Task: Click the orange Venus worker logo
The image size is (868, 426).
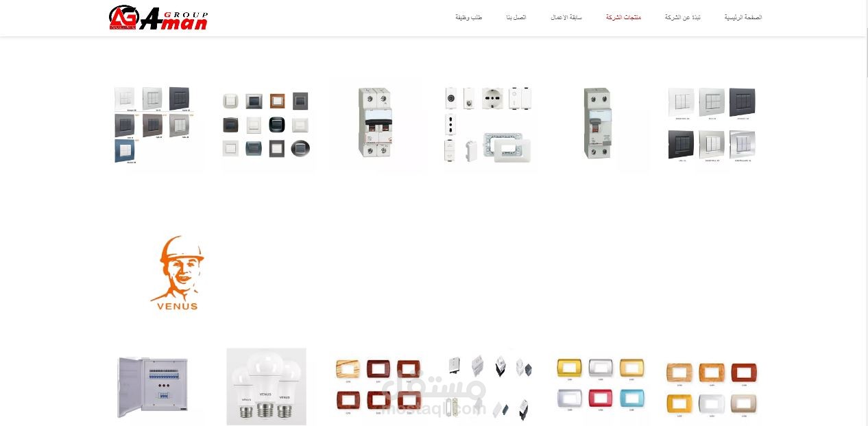Action: 178,273
